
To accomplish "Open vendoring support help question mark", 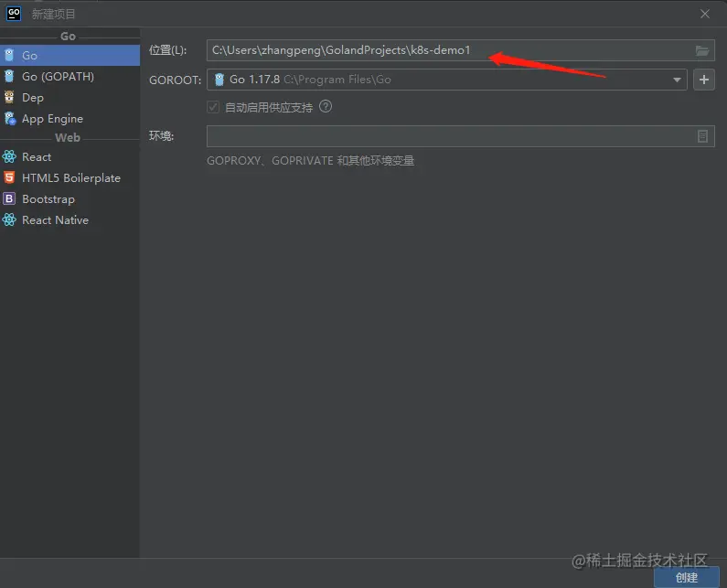I will 326,107.
